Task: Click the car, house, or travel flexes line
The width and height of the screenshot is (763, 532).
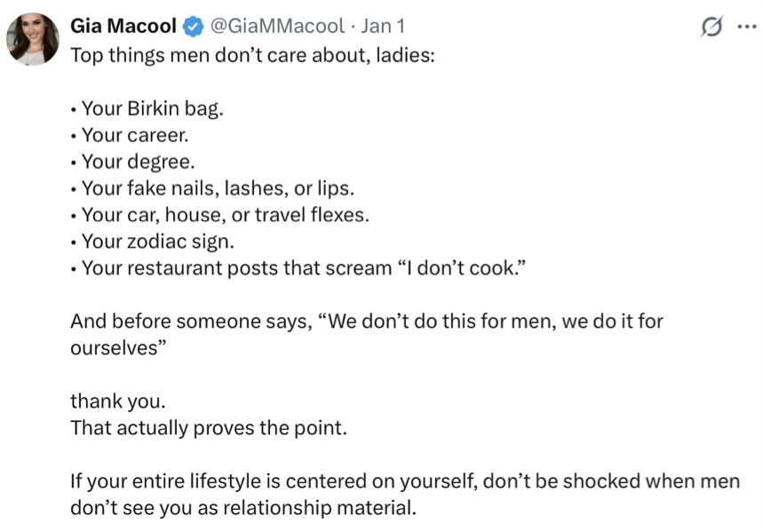Action: pos(224,215)
